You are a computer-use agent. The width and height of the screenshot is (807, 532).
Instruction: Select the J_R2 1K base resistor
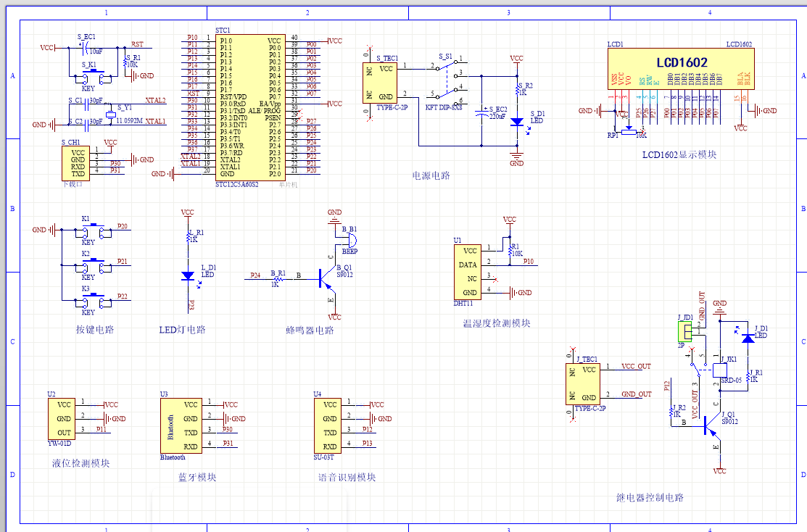click(671, 412)
